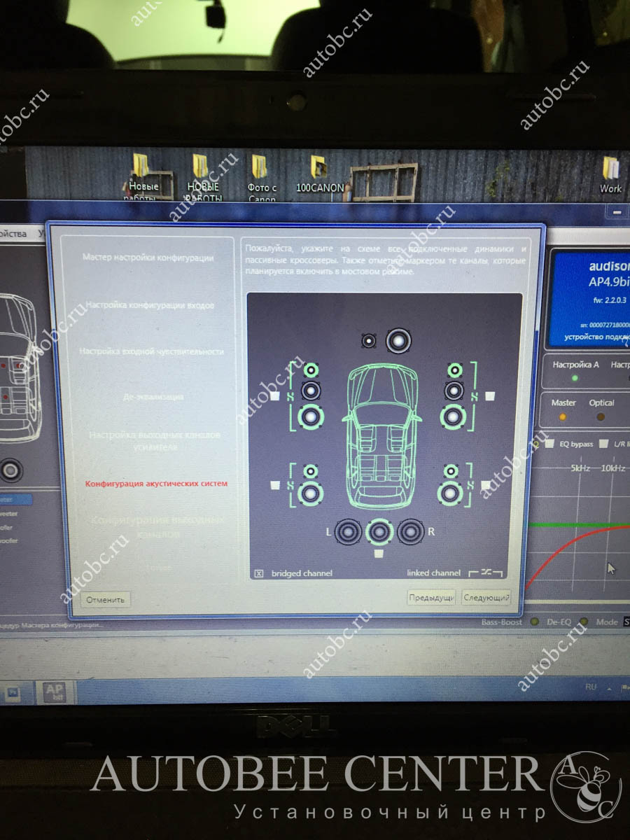Open the Work desktop folder
630x840 pixels.
[x=610, y=175]
